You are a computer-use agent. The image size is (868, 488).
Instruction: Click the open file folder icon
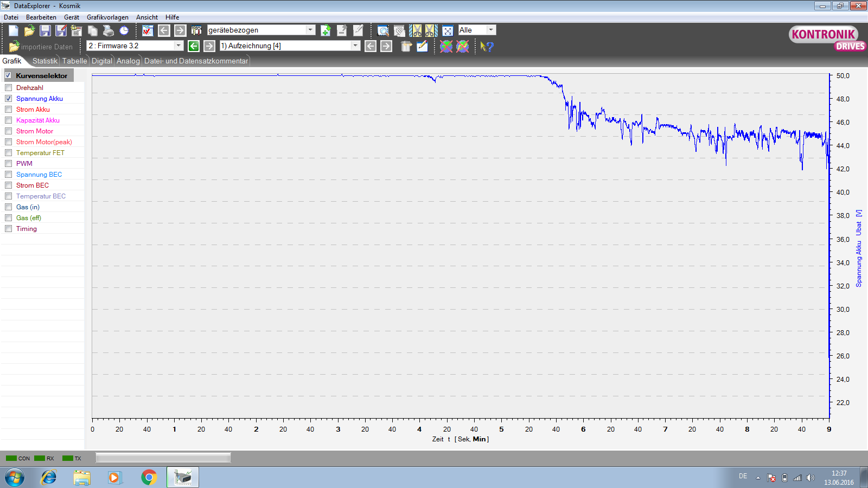click(29, 30)
